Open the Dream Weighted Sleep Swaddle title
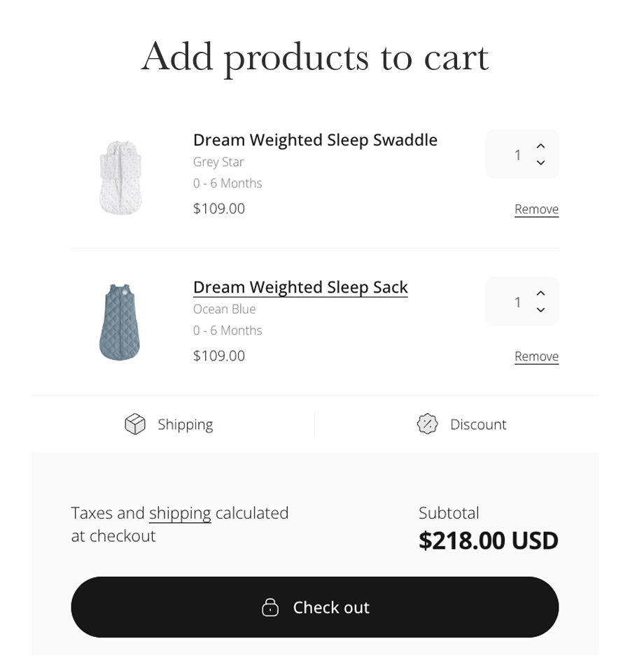 pyautogui.click(x=315, y=140)
